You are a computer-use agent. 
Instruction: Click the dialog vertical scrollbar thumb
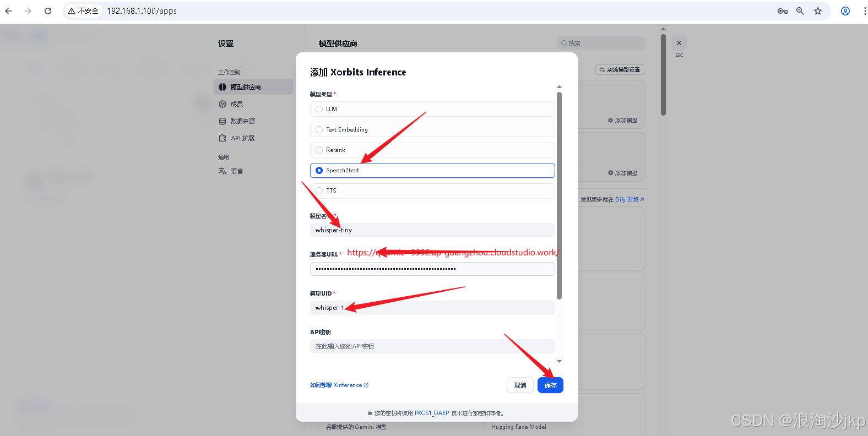tap(559, 196)
